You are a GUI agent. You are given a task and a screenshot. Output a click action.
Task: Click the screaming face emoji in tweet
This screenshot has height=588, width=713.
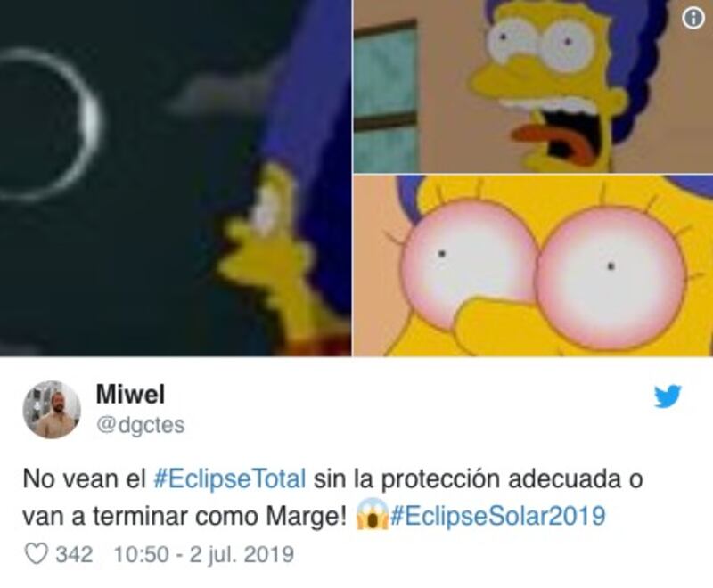click(372, 515)
